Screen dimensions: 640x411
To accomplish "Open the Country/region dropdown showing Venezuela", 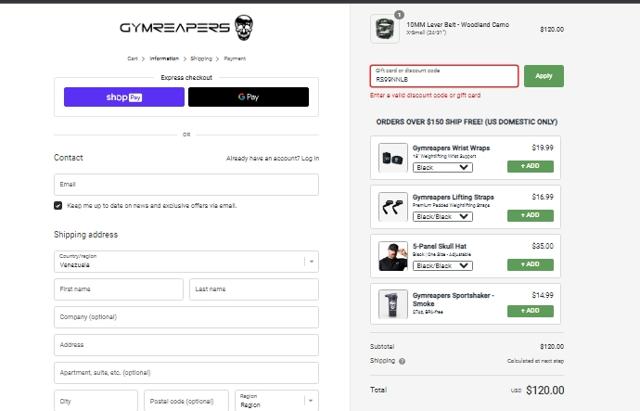I will [x=186, y=262].
